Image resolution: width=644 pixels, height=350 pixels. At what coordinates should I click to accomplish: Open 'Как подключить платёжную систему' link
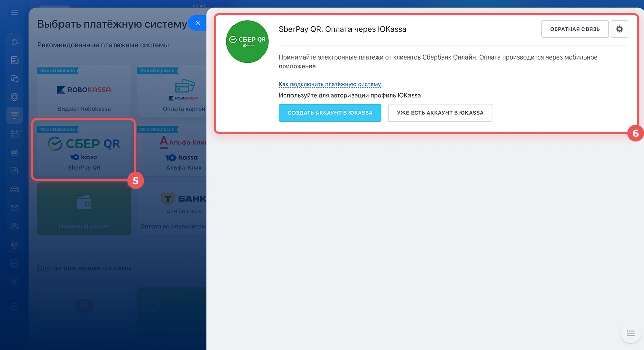(x=330, y=84)
